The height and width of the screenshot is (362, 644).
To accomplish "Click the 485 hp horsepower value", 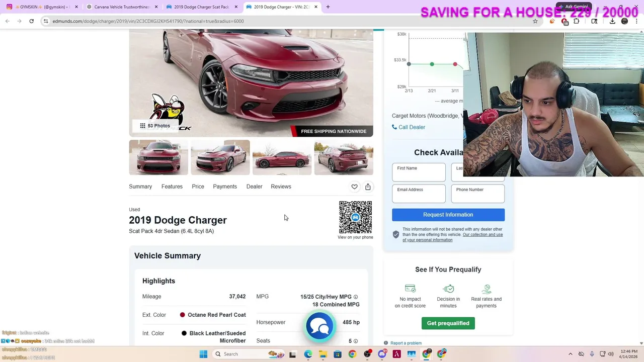I will [351, 322].
